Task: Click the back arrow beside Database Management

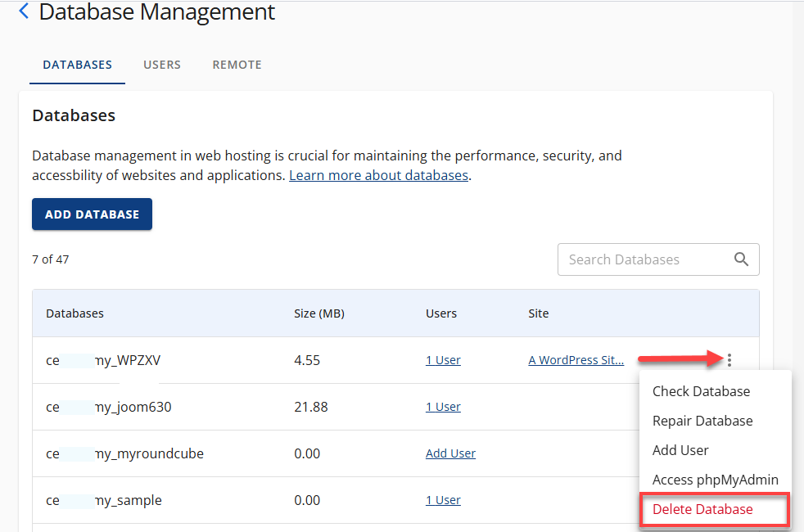Action: 23,11
